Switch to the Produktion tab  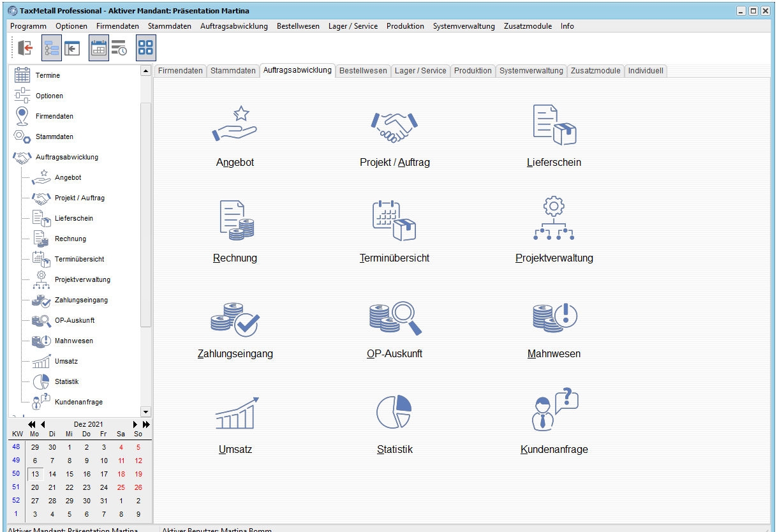pyautogui.click(x=473, y=71)
